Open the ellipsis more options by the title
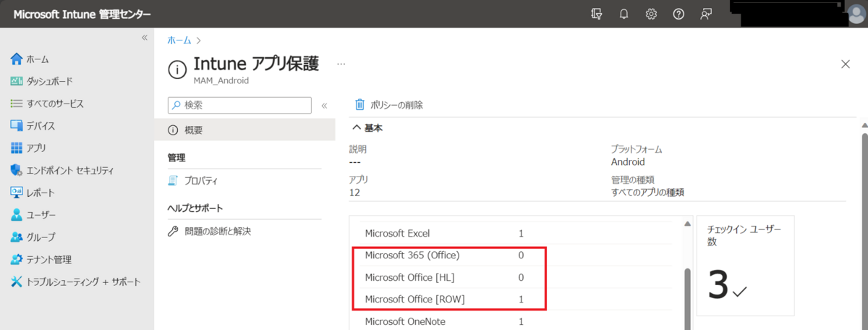Screen dimensions: 868x330 tap(341, 64)
